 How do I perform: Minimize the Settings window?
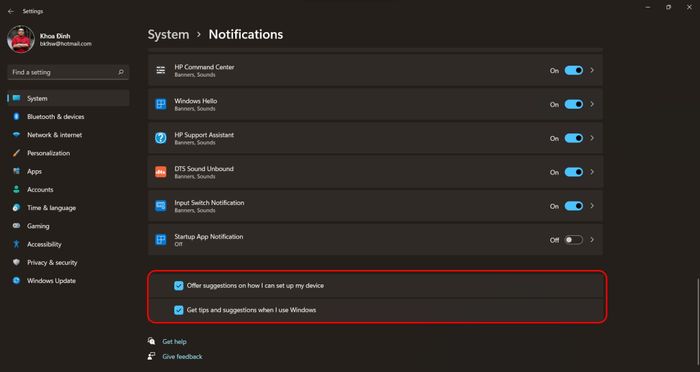click(x=648, y=8)
